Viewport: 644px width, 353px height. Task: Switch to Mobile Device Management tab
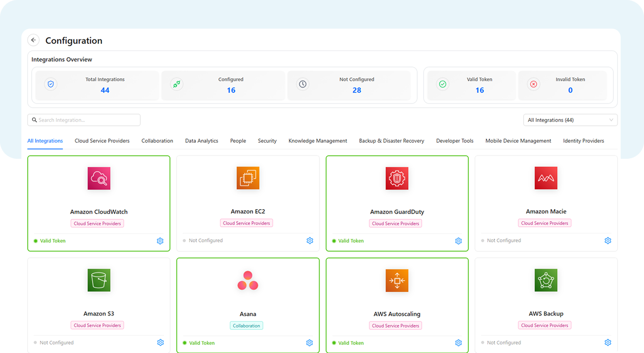518,141
